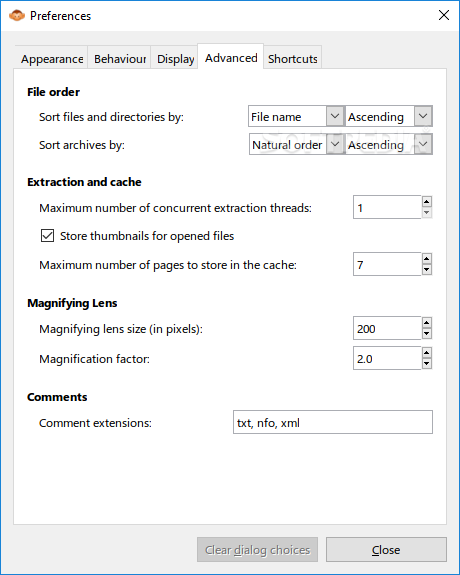This screenshot has width=460, height=575.
Task: Click the Comment extensions text field
Action: pos(333,422)
